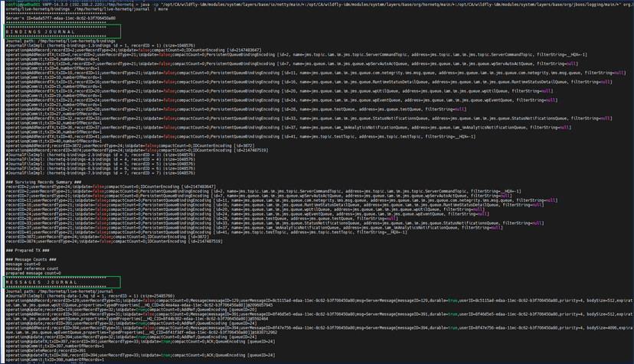Click the Message Counts header

[28, 259]
